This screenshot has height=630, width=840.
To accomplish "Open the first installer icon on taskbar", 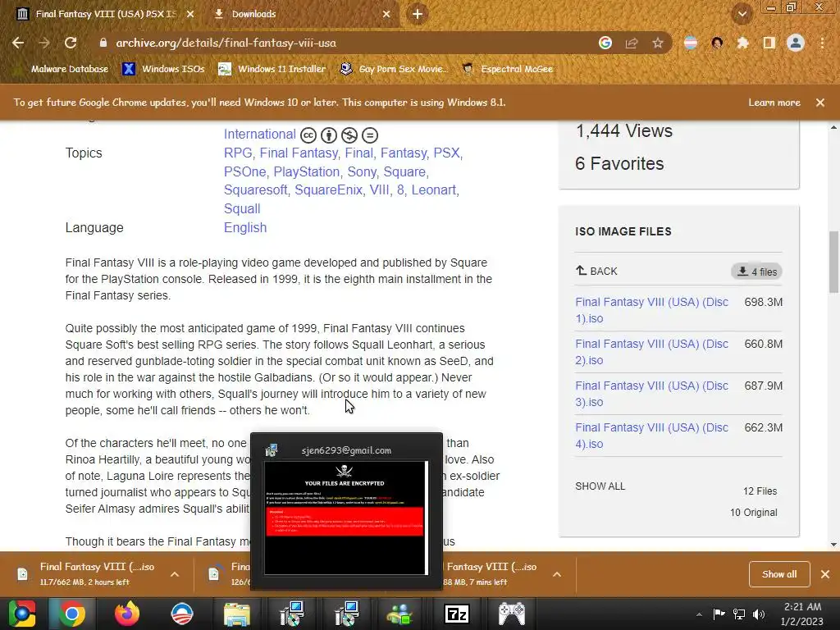I will (x=292, y=614).
